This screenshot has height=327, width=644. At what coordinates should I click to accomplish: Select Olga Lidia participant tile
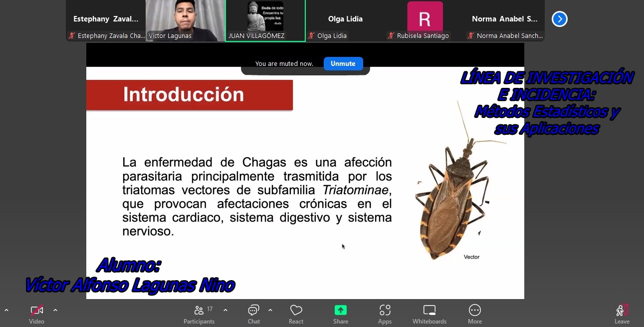point(345,20)
